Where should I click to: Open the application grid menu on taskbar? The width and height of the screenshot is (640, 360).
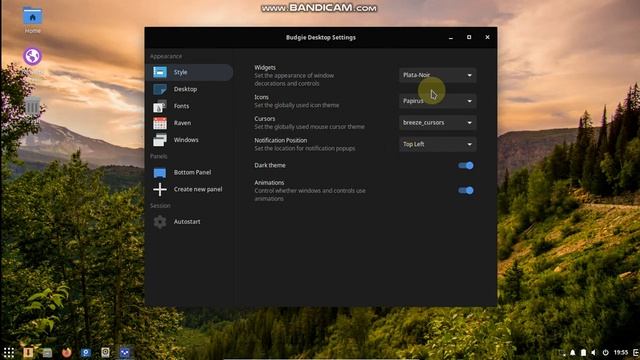pyautogui.click(x=9, y=352)
